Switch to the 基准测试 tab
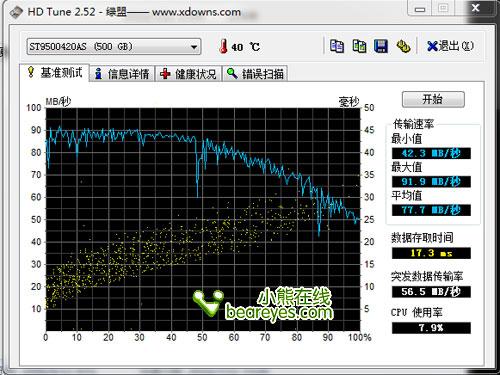The image size is (500, 375). coord(55,72)
